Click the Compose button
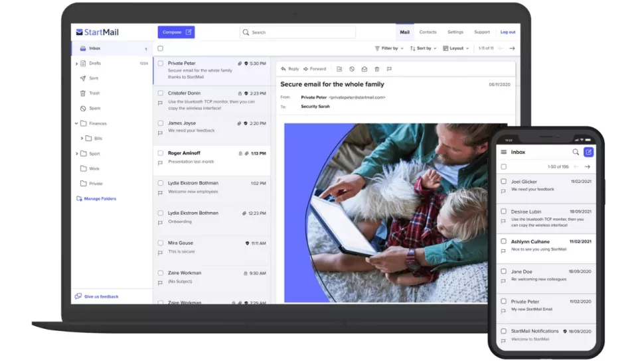This screenshot has width=644, height=362. (x=176, y=32)
